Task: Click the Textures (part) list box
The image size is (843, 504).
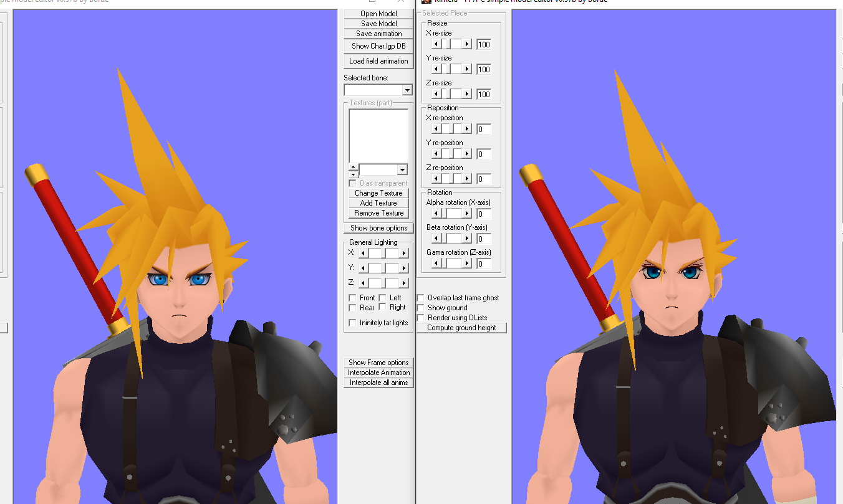Action: tap(378, 136)
